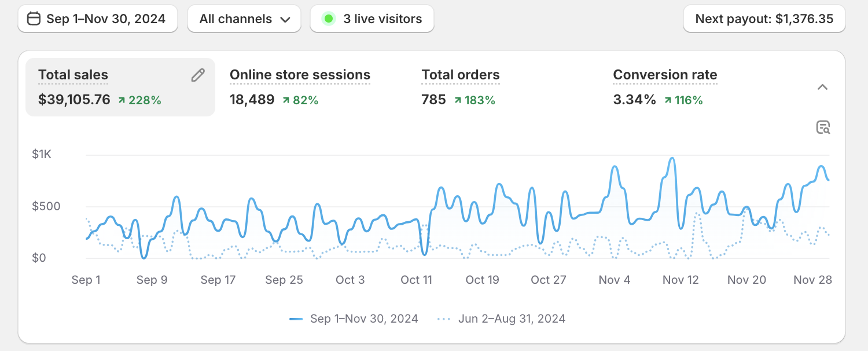Click the green live visitors dot

329,19
